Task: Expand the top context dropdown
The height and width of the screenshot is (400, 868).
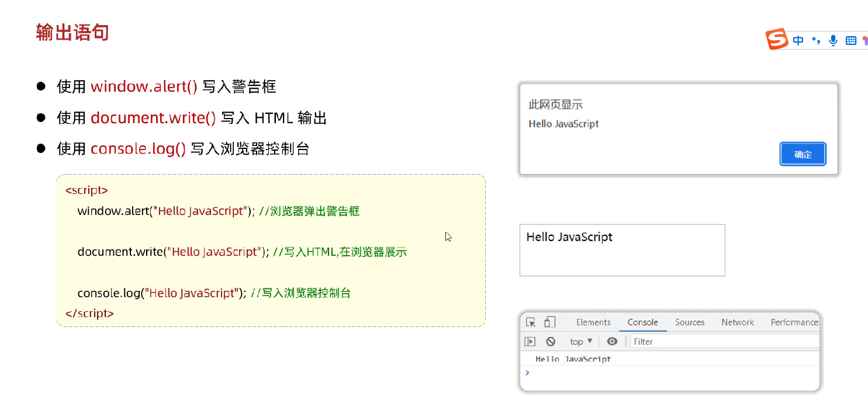Action: pos(581,342)
